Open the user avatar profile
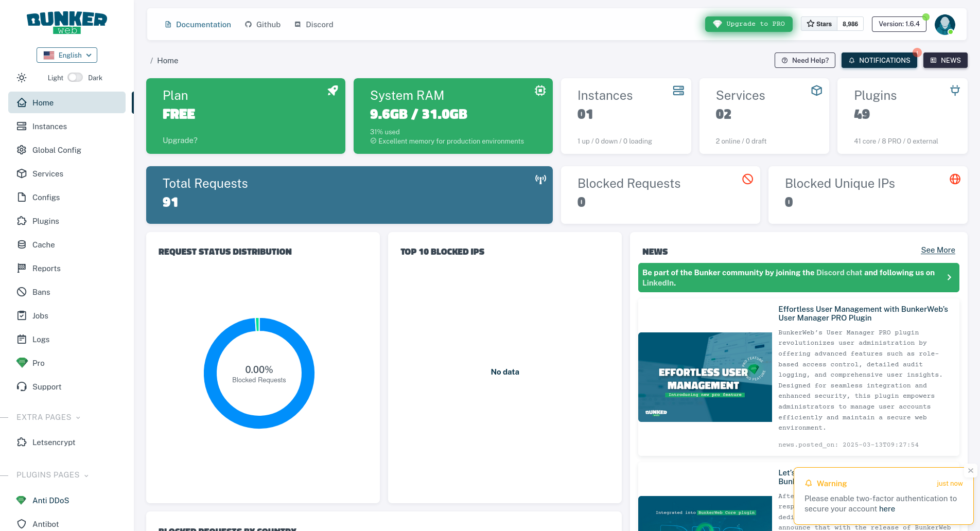This screenshot has width=980, height=531. click(x=944, y=24)
